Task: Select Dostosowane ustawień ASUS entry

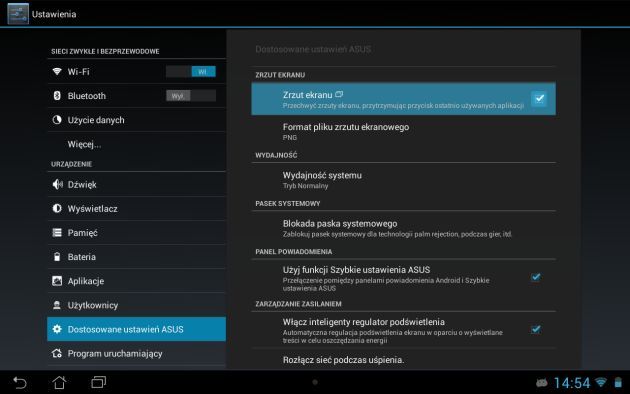Action: tap(136, 329)
